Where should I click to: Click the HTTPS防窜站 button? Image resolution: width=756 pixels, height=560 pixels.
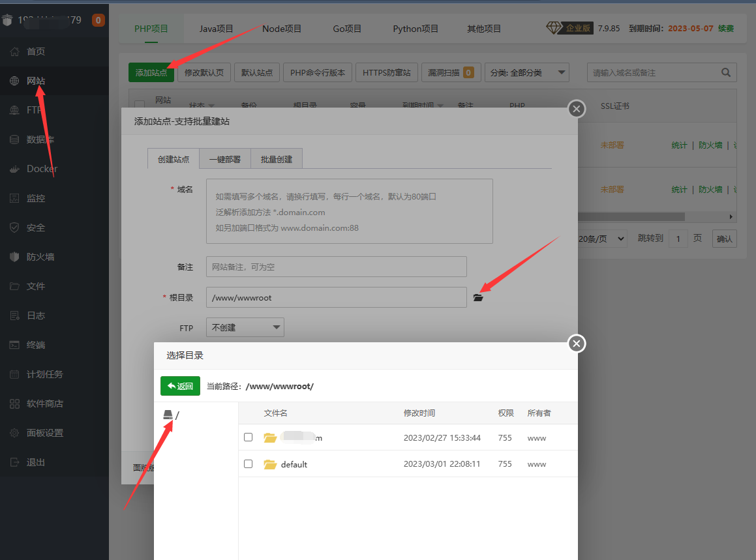coord(387,73)
